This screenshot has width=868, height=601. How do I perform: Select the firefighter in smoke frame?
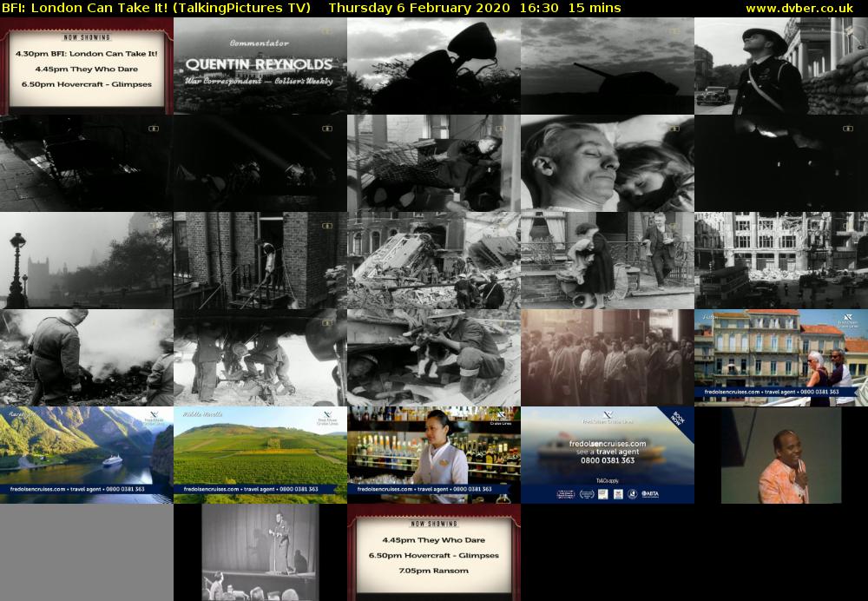(86, 358)
